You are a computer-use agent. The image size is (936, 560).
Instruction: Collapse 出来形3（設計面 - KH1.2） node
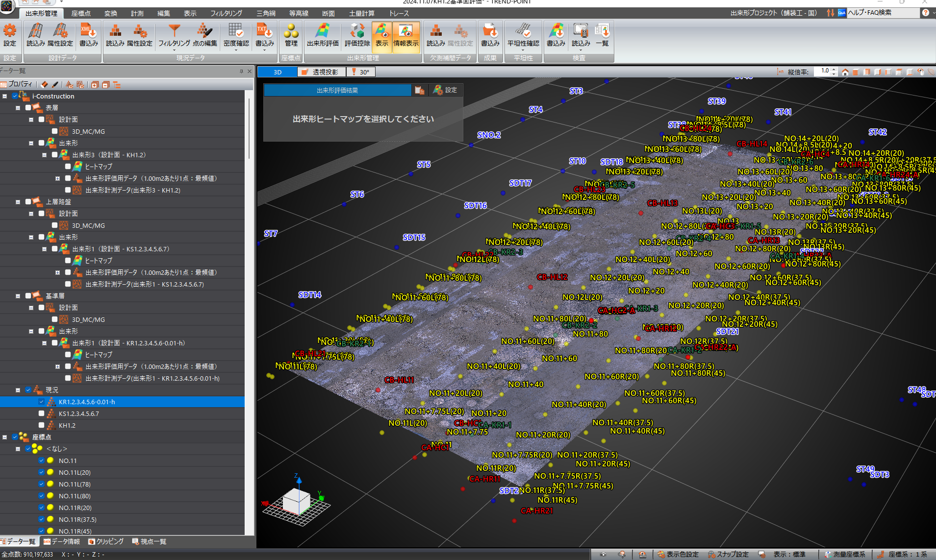44,155
